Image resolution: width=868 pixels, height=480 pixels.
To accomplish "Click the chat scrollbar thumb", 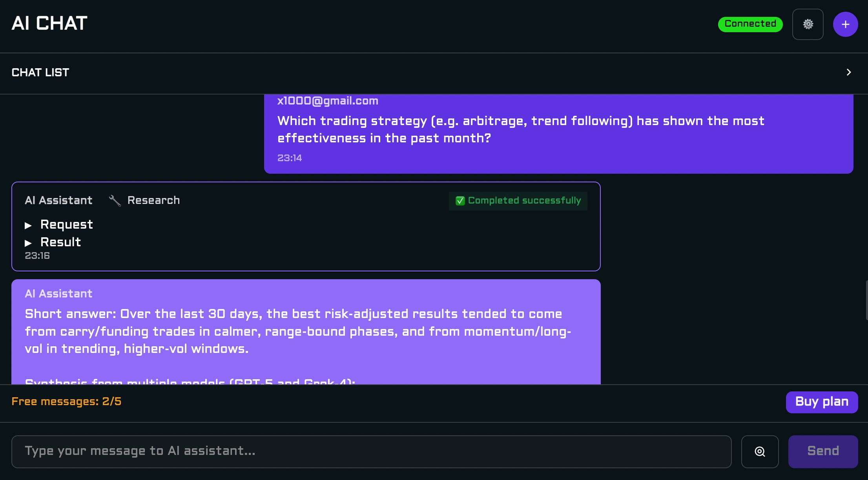I will pyautogui.click(x=866, y=300).
